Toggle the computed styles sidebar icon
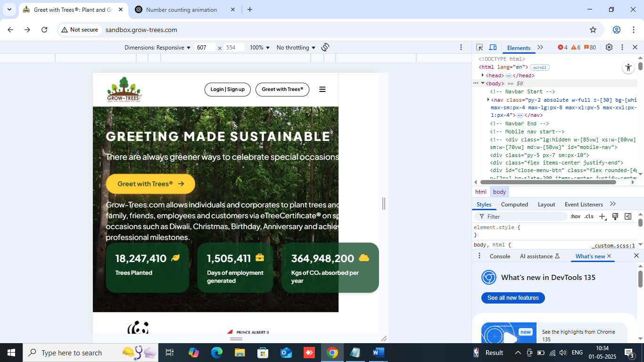Viewport: 644px width, 362px height. click(x=628, y=216)
